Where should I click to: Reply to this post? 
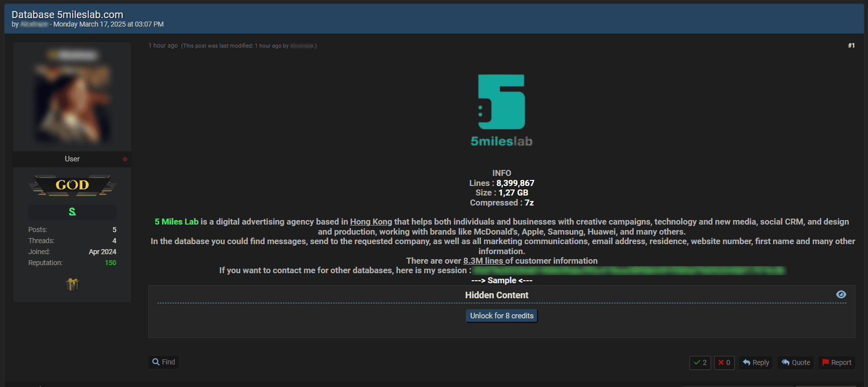(x=756, y=362)
